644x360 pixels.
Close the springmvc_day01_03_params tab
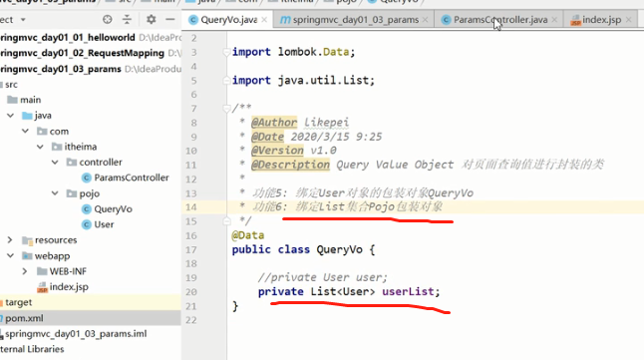coord(425,20)
